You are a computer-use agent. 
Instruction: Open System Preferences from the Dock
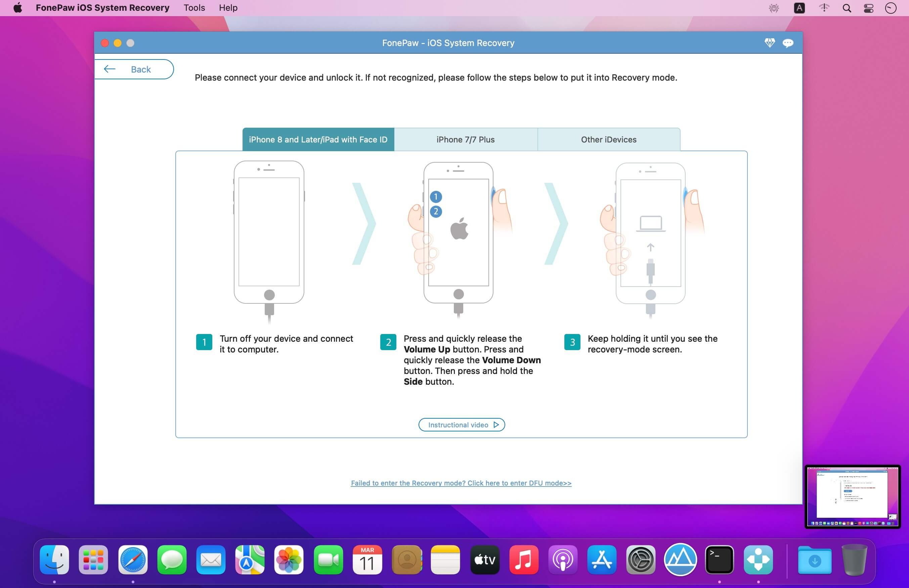641,560
